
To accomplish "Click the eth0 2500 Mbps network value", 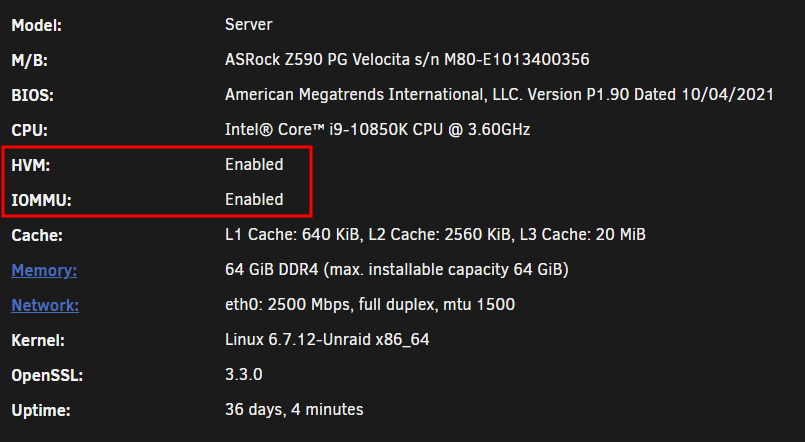I will (x=370, y=304).
